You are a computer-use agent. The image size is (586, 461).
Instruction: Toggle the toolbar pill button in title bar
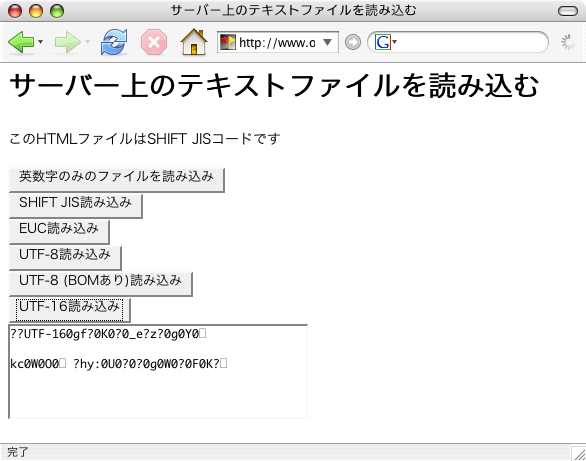pos(568,11)
